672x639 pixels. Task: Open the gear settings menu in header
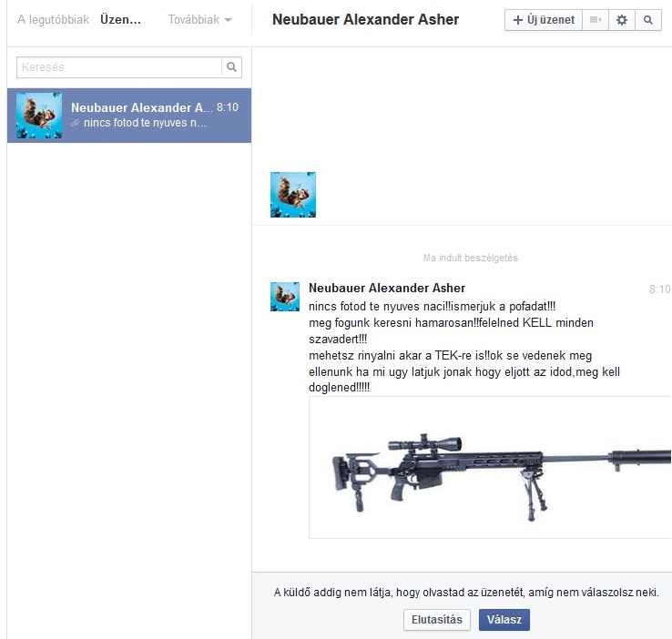pyautogui.click(x=622, y=20)
